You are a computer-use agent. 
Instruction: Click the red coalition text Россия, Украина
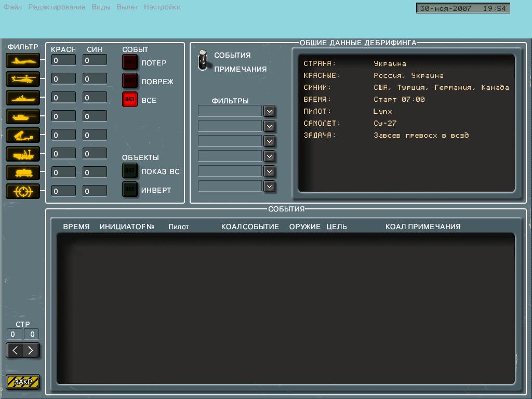coord(408,75)
